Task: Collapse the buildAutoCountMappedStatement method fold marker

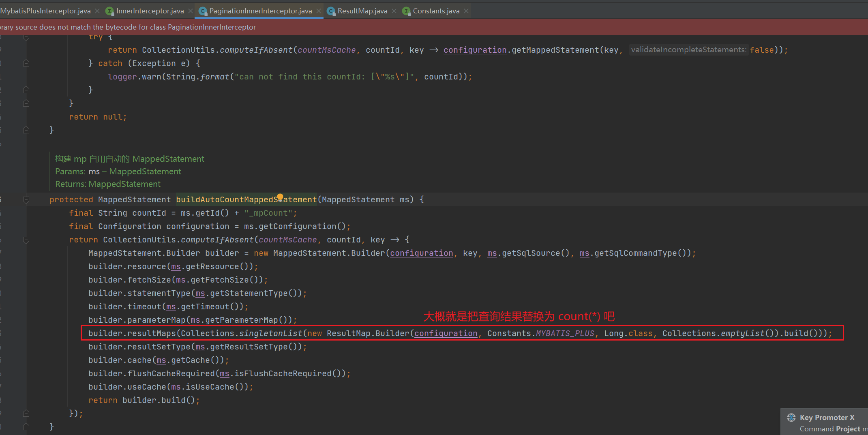Action: 26,199
